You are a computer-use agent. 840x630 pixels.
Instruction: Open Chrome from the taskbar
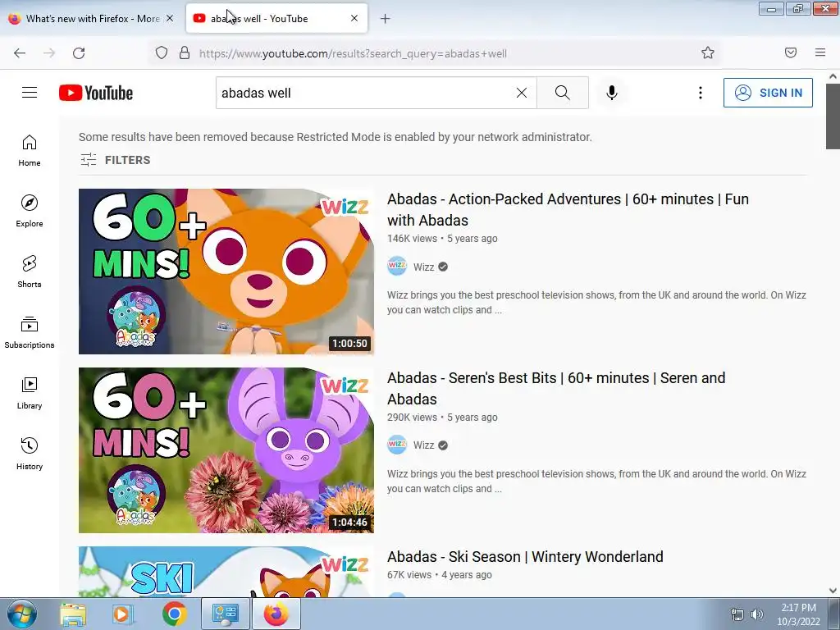175,614
